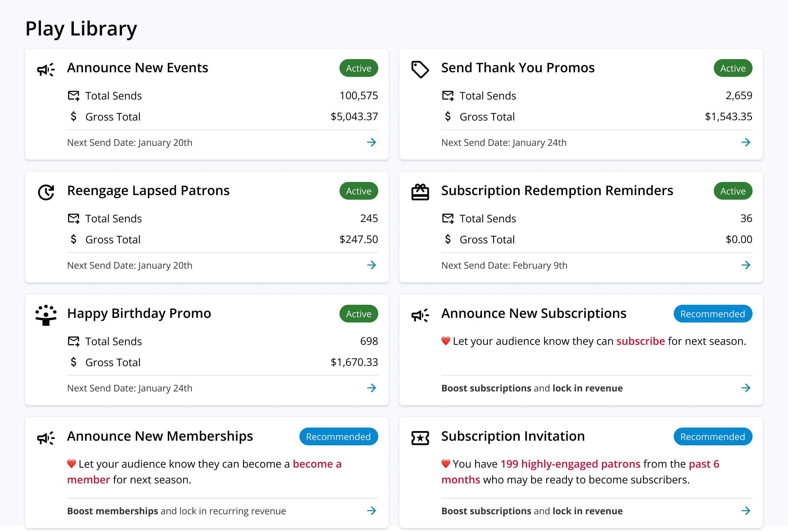Click the megaphone icon beside Announce New Memberships
Screen dimensions: 788x532
(x=46, y=438)
